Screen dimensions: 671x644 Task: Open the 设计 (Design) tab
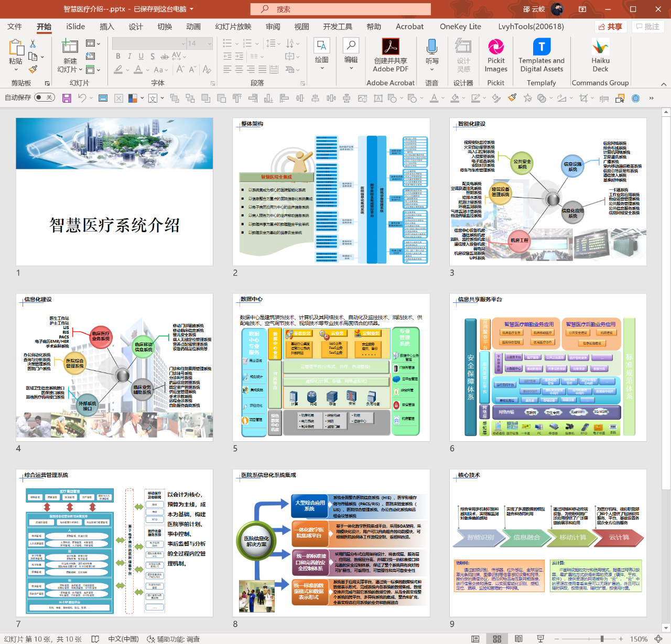coord(136,26)
